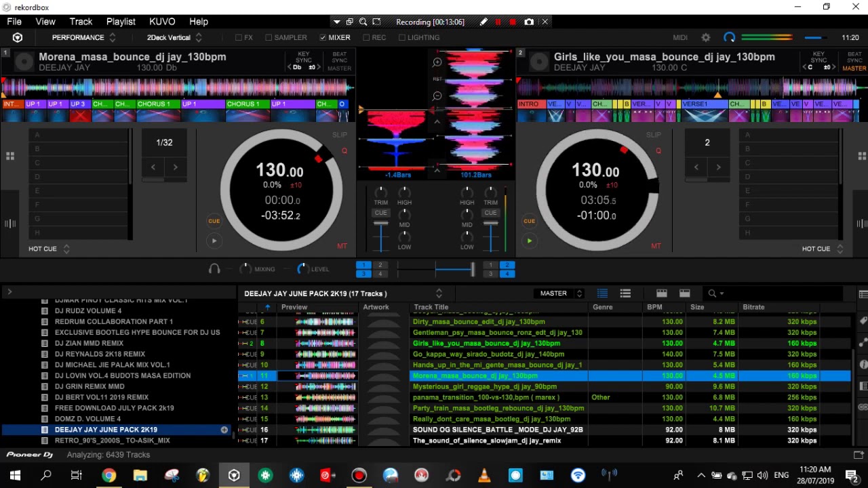Uncheck the MIXER checkbox
The image size is (868, 488).
[x=323, y=38]
